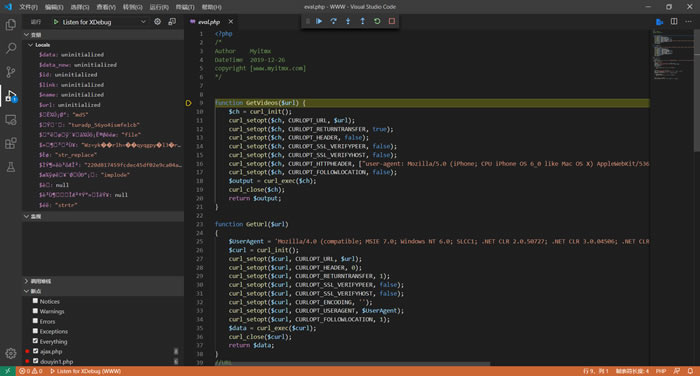The width and height of the screenshot is (700, 376).
Task: Split the editor to the right
Action: (674, 21)
